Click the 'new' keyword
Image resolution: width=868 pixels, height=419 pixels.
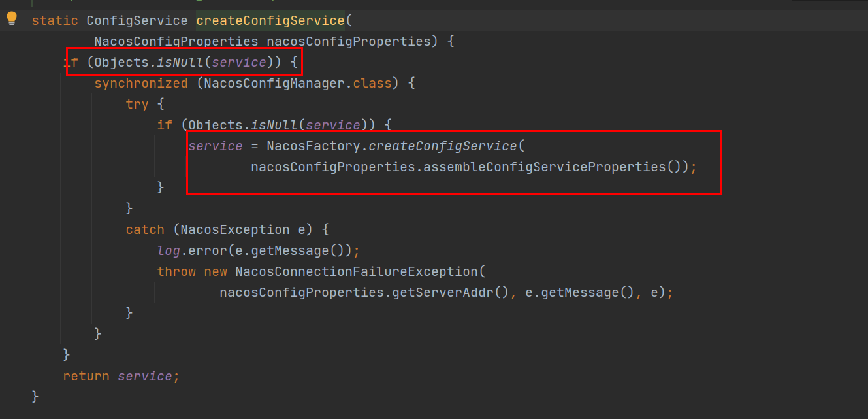(x=216, y=271)
